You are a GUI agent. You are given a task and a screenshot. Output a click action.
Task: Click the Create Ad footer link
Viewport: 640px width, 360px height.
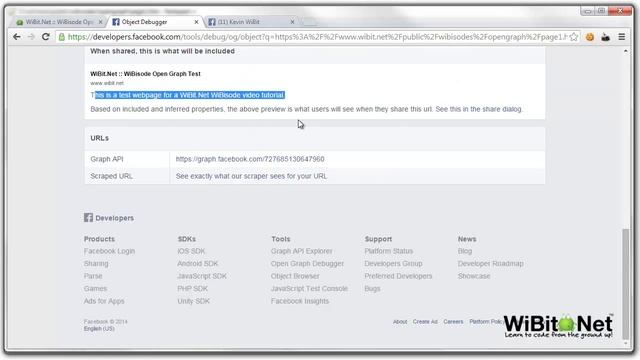(x=425, y=322)
